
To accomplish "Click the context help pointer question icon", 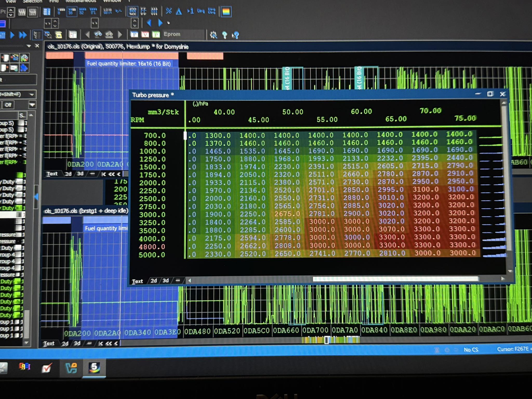I will click(235, 35).
